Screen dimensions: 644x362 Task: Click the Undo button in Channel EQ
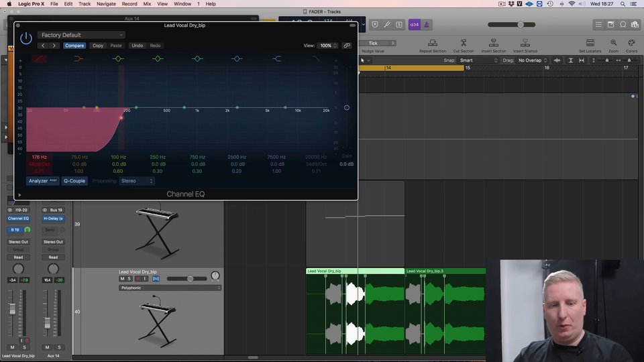137,46
